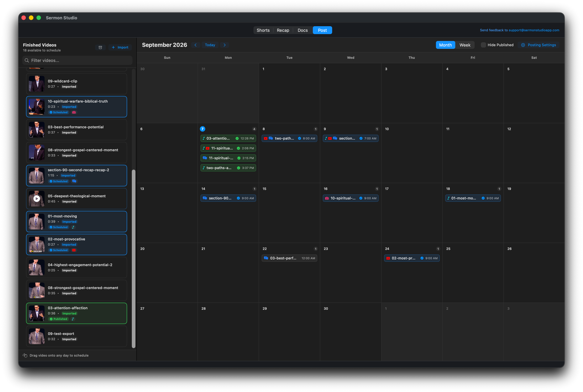Screen dimensions: 583x392
Task: Click YouTube icon on two-path event Sept 8
Action: point(266,138)
